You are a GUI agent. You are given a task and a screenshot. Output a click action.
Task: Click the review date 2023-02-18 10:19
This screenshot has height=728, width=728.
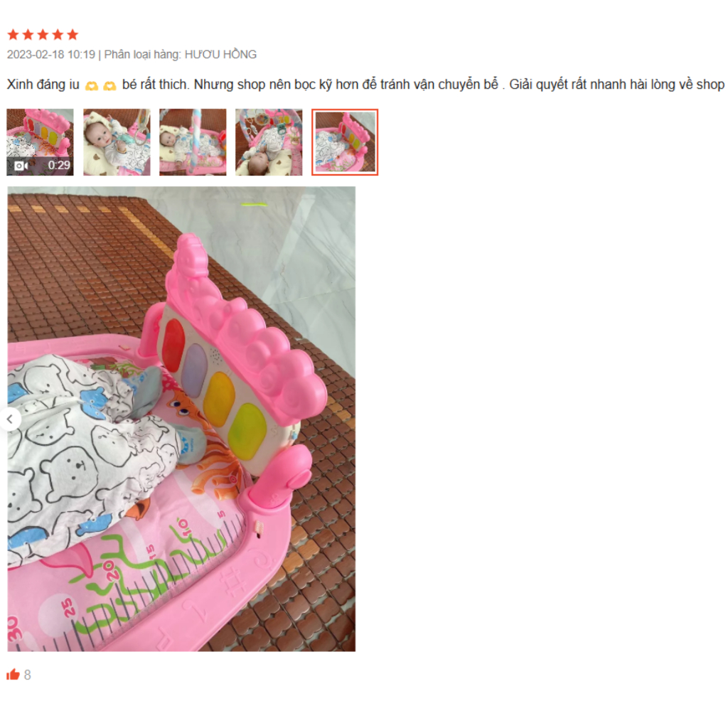click(x=51, y=55)
